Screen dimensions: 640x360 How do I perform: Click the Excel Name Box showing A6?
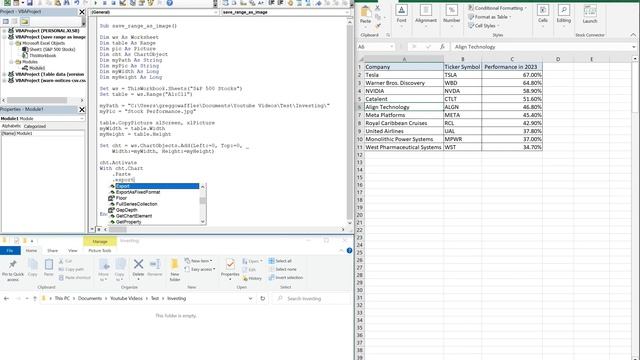376,47
